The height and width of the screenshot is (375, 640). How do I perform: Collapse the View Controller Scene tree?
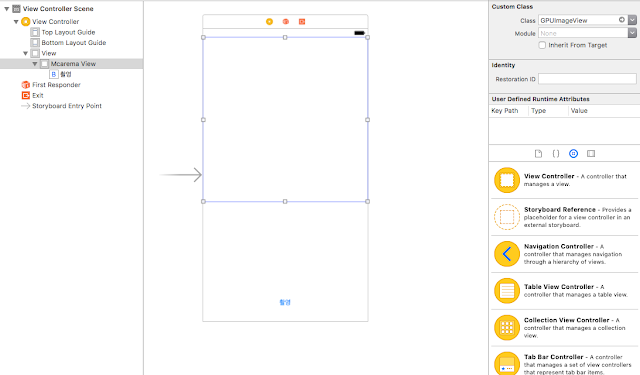point(7,9)
